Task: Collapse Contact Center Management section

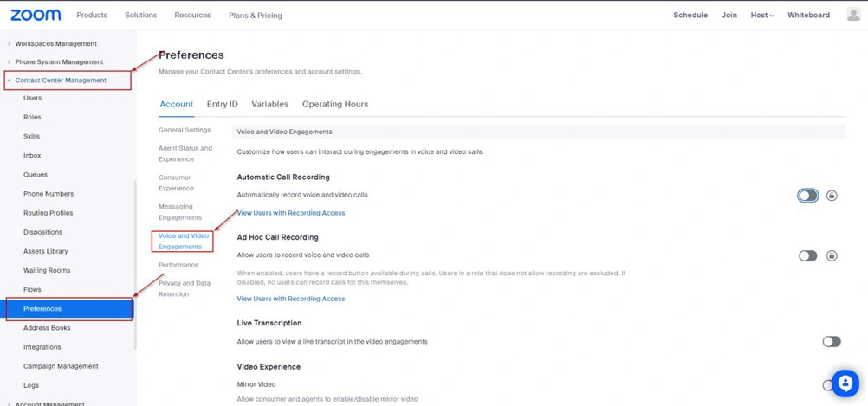Action: click(x=61, y=81)
